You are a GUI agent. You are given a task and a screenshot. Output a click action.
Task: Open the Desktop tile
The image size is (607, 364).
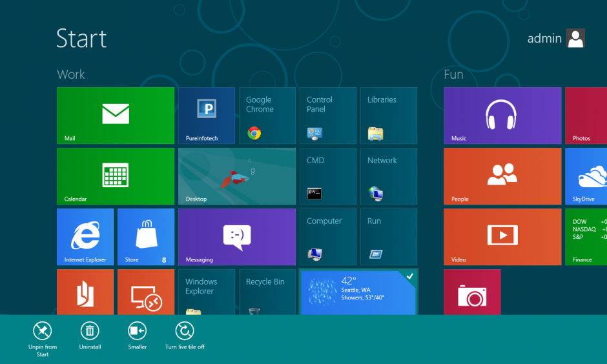pos(237,176)
